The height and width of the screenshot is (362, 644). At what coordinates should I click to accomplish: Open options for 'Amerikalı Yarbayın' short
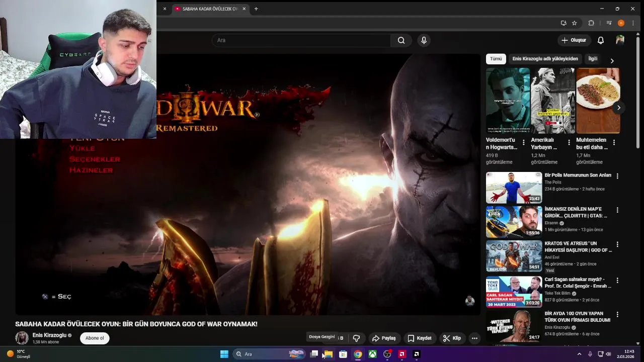coord(569,143)
